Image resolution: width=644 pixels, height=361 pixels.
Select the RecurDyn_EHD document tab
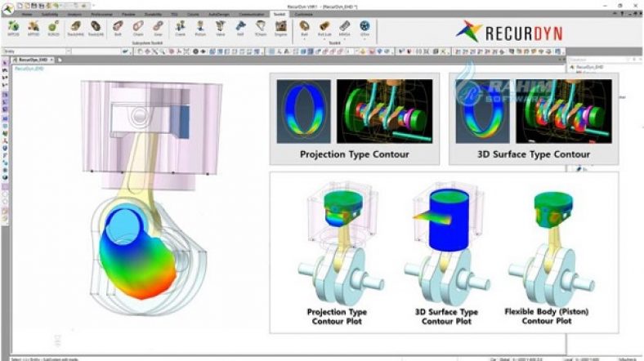(31, 60)
